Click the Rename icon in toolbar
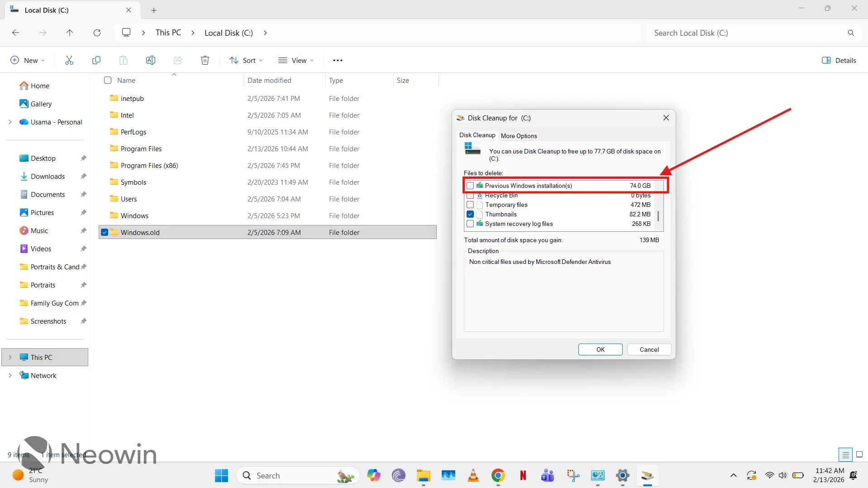Image resolution: width=868 pixels, height=488 pixels. 151,60
